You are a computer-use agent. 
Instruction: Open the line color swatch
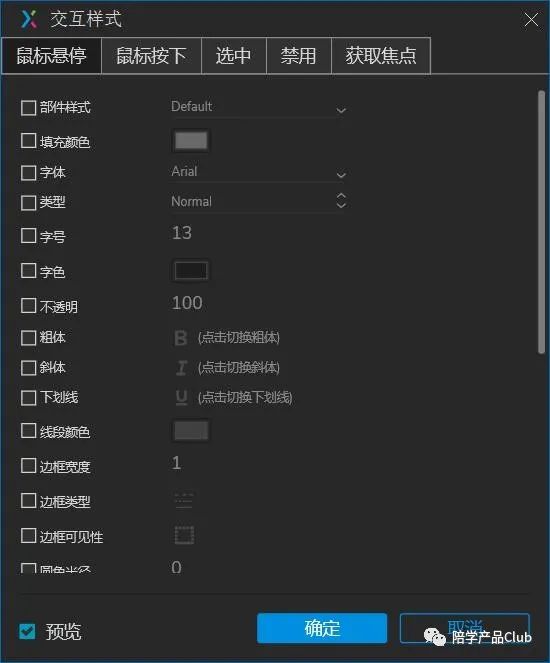(191, 431)
